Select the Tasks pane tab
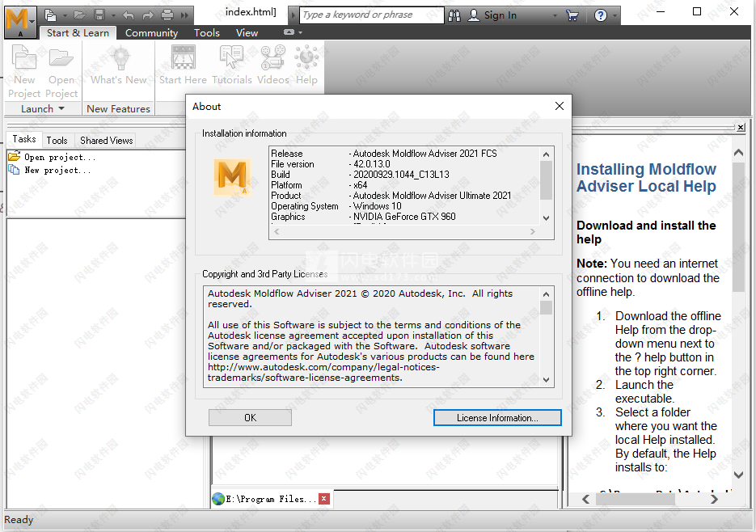The image size is (756, 532). (24, 139)
